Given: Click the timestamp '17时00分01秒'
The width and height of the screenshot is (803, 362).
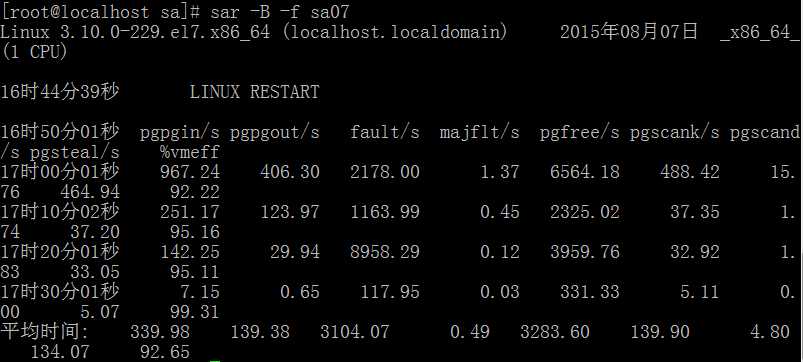Looking at the screenshot, I should (59, 172).
